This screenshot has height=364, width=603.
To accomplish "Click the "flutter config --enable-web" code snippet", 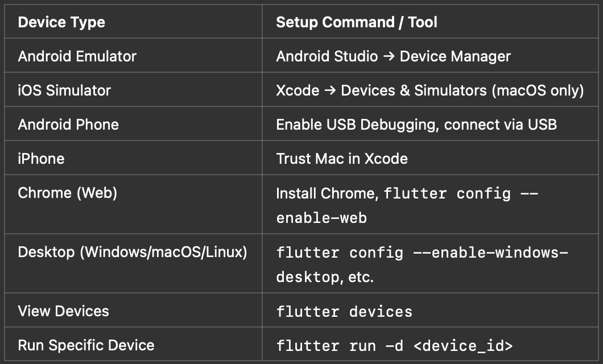I will tap(447, 194).
